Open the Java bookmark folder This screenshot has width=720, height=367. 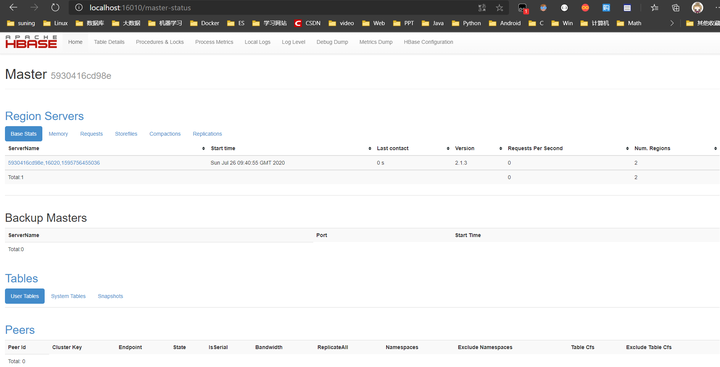433,23
